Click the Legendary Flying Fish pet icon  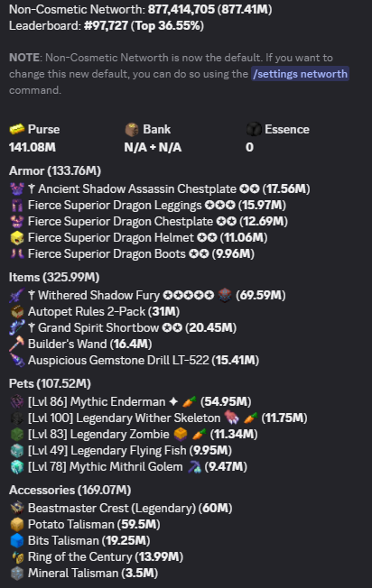(x=17, y=450)
